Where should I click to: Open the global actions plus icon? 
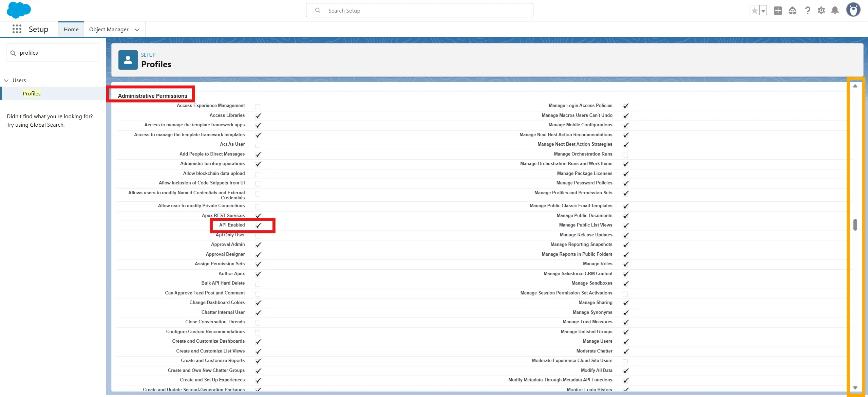778,11
